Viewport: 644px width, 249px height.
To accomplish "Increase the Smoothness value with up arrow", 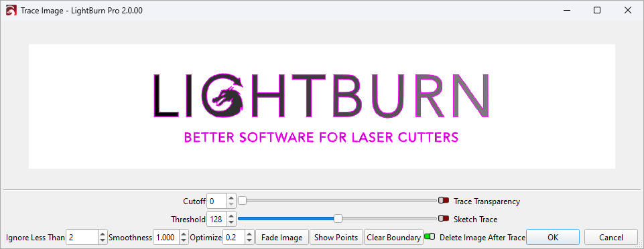I will [184, 234].
